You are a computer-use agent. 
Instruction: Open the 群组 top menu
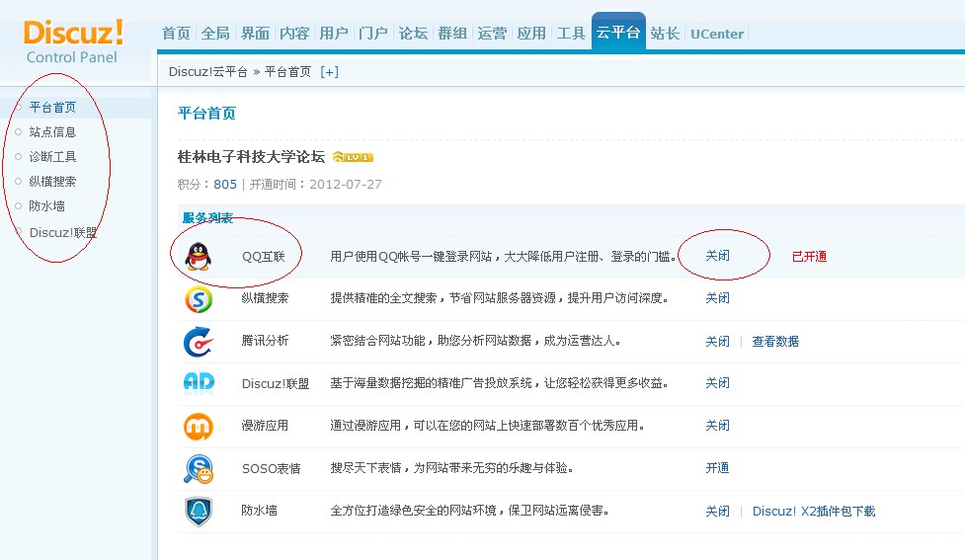click(452, 34)
